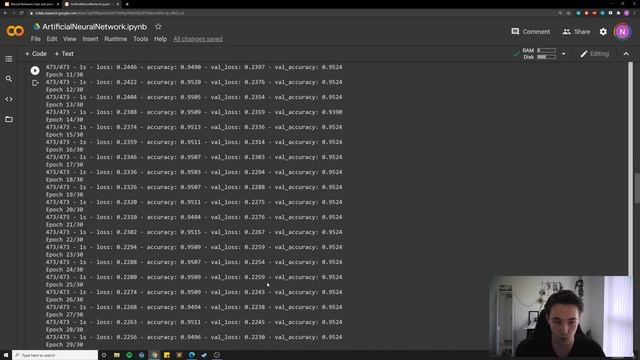Viewport: 640px width, 360px height.
Task: Open the Edit menu
Action: 52,39
